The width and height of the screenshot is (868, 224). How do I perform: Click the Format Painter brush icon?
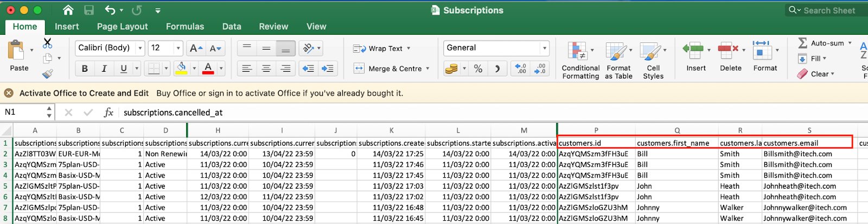point(47,73)
